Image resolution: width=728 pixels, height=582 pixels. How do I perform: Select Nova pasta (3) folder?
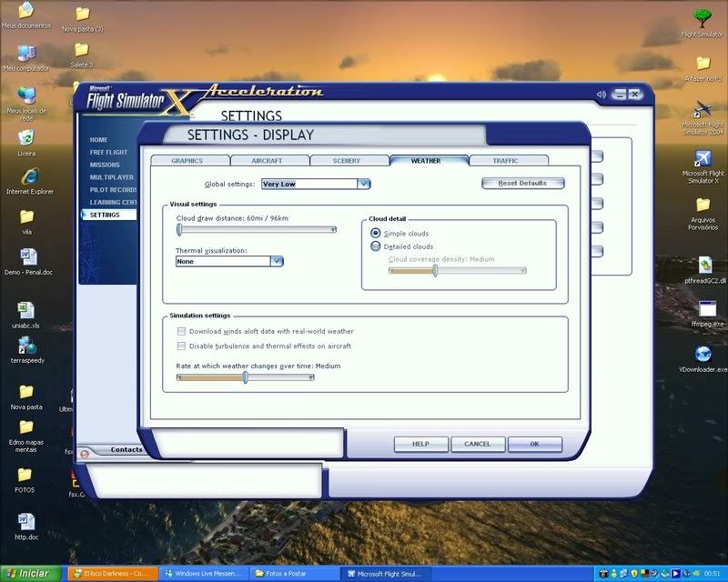[x=83, y=14]
